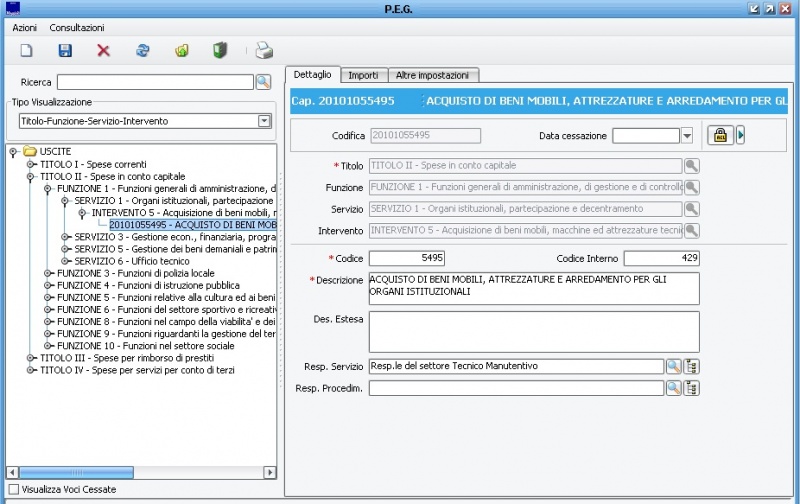This screenshot has height=504, width=800.
Task: Open the Azioni menu
Action: point(24,28)
